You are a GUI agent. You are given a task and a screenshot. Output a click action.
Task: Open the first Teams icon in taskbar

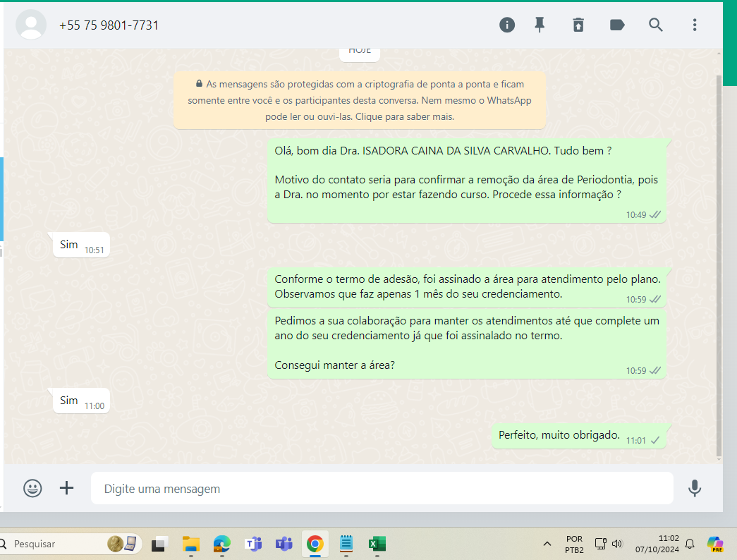pos(253,544)
